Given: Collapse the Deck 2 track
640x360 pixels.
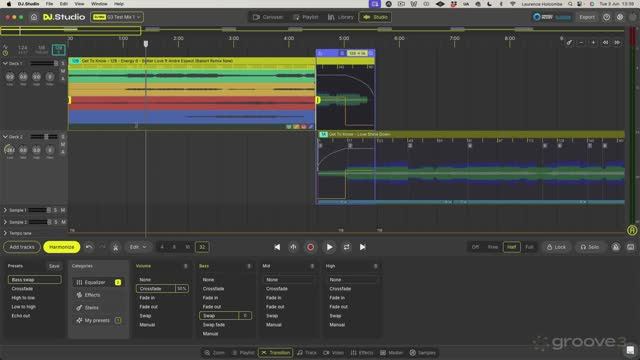Looking at the screenshot, I should click(5, 137).
